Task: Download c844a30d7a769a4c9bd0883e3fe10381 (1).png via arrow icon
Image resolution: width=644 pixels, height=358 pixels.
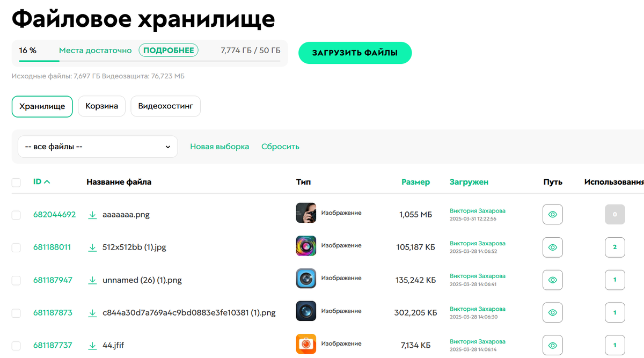Action: (x=92, y=313)
